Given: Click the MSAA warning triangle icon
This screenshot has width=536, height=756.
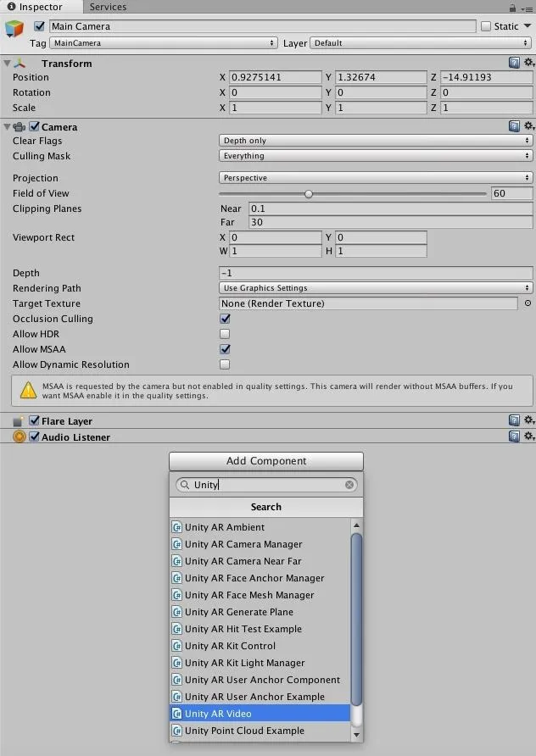Looking at the screenshot, I should pos(29,391).
